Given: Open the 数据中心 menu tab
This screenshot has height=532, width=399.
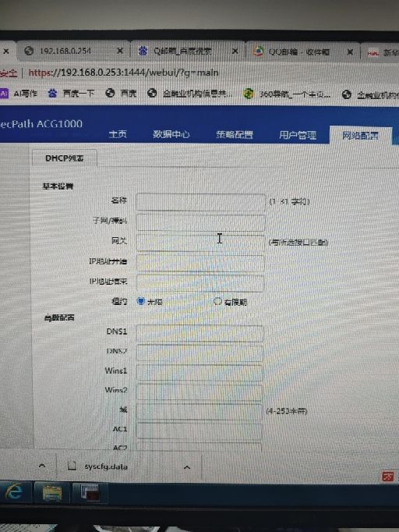Looking at the screenshot, I should click(x=171, y=134).
